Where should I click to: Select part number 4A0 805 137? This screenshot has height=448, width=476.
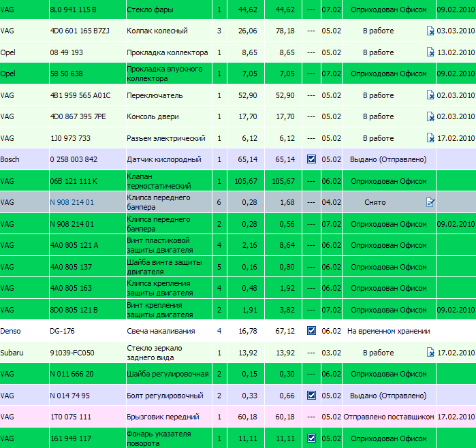71,267
